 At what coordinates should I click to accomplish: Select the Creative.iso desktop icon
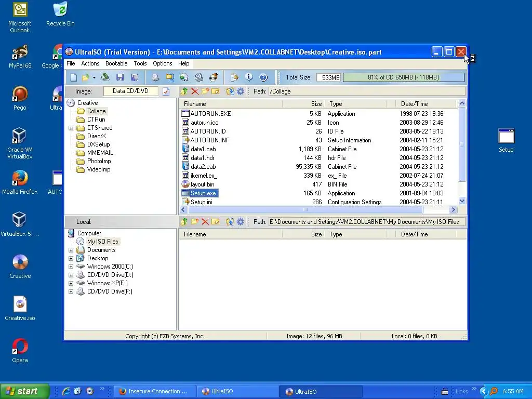[x=20, y=308]
